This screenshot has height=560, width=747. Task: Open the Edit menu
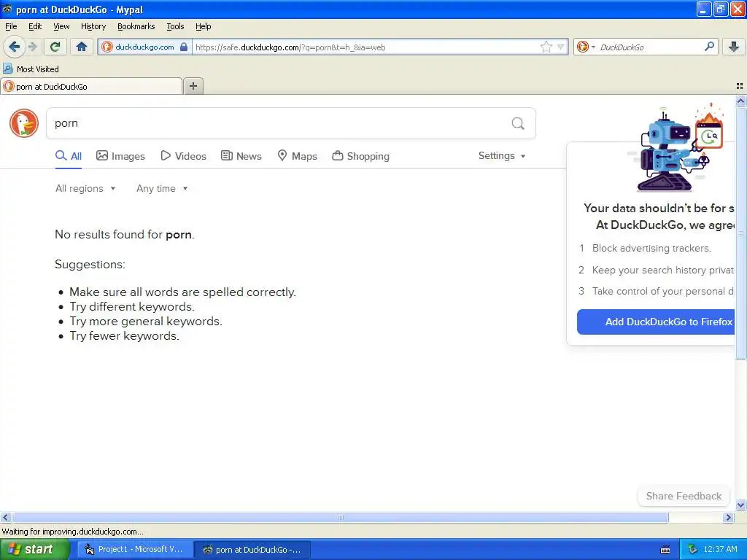pos(35,26)
